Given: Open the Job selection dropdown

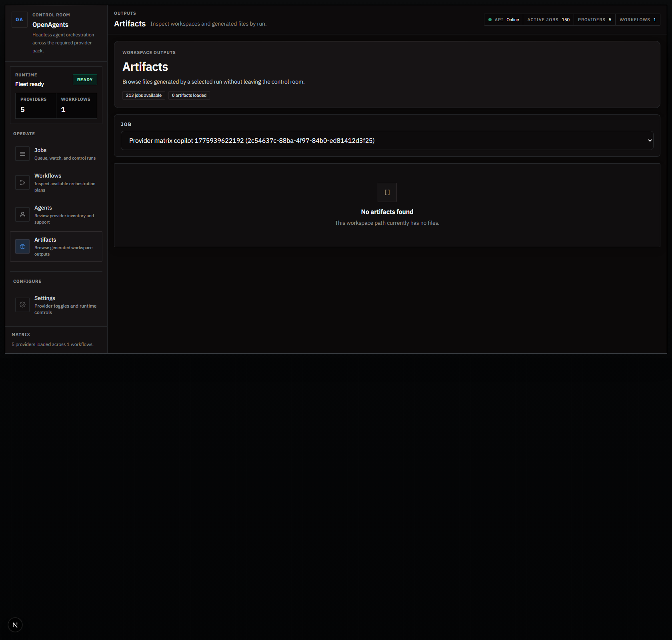Looking at the screenshot, I should coord(387,140).
